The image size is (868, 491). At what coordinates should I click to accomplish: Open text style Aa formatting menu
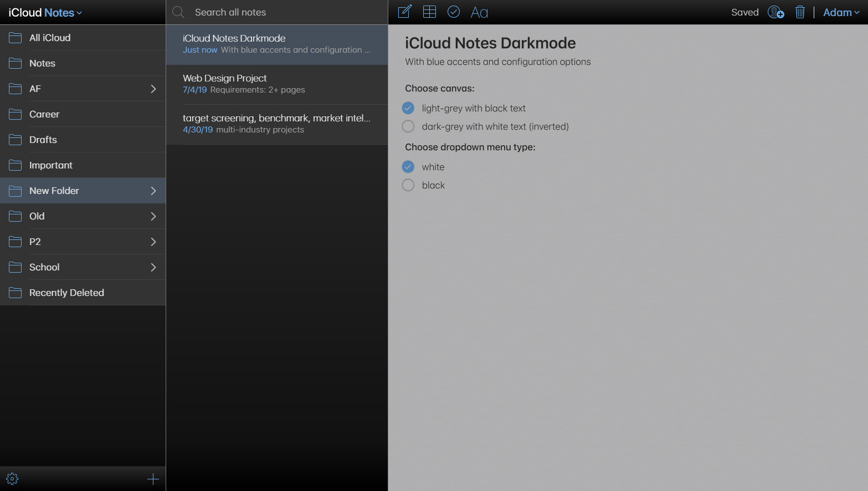click(479, 12)
